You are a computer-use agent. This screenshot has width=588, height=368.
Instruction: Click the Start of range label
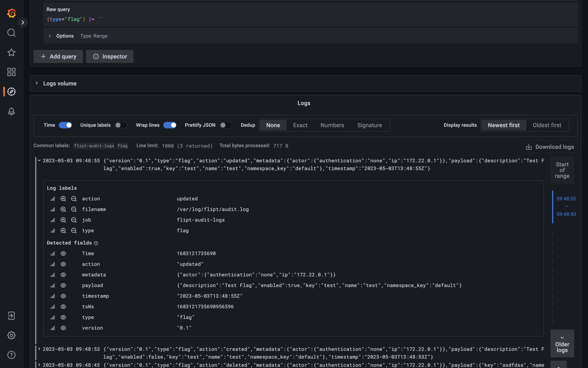(x=562, y=170)
